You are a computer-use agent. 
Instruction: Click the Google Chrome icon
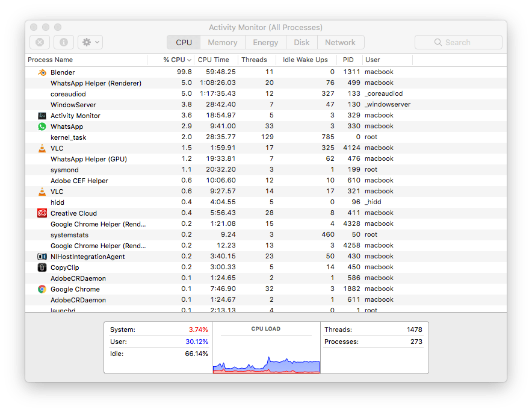tap(42, 289)
